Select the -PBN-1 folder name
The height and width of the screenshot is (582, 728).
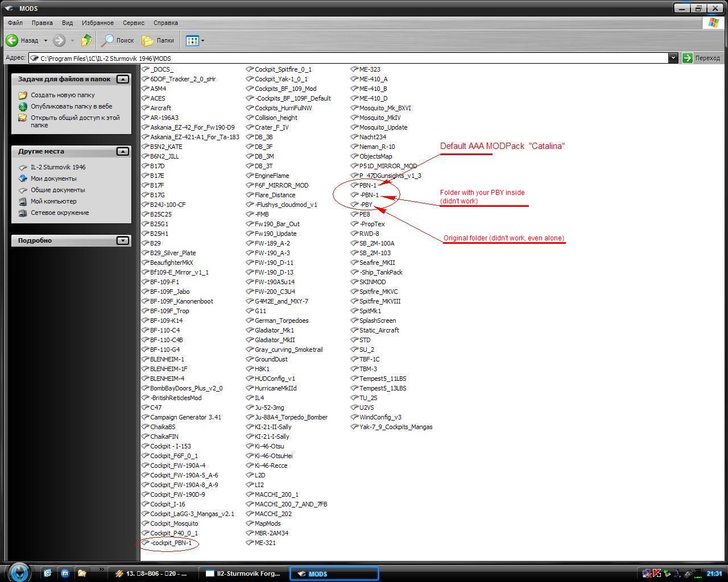(x=369, y=195)
